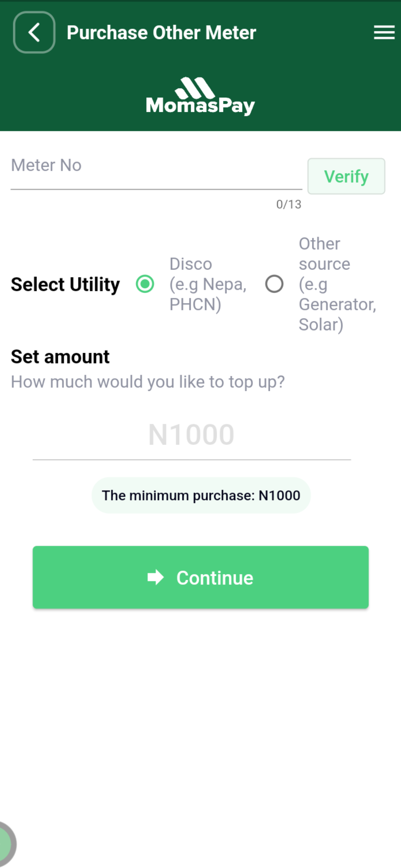
Task: Tap the underline below the amount field
Action: coord(191,460)
